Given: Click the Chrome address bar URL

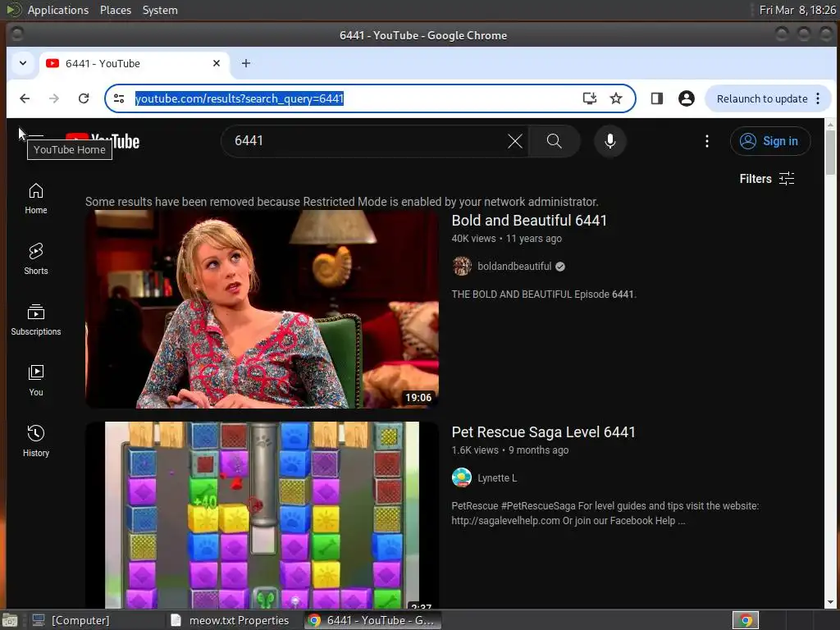Looking at the screenshot, I should pos(239,98).
